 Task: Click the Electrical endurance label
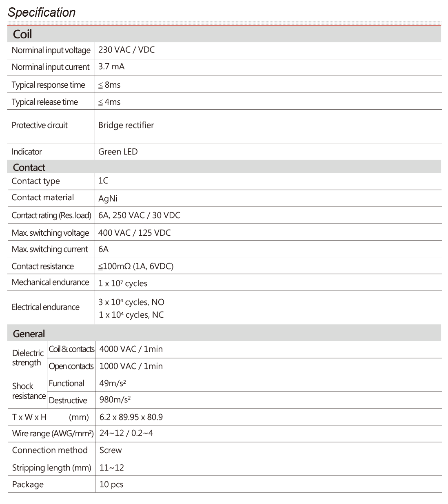(x=45, y=307)
